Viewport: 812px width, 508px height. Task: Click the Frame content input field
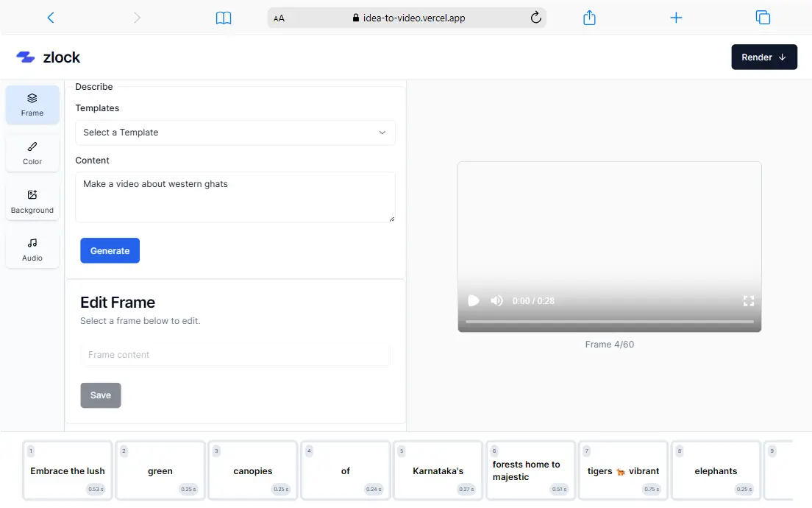pos(235,355)
